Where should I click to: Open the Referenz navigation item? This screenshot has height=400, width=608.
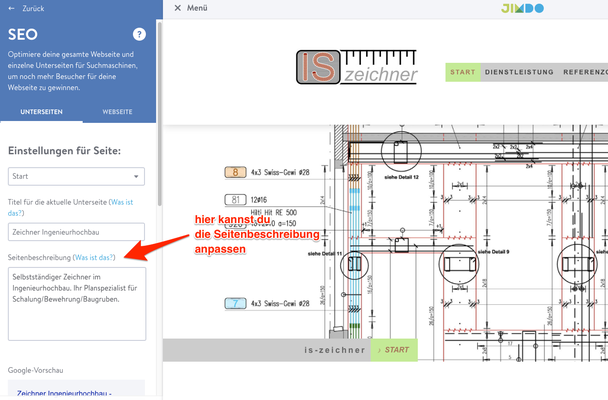[x=584, y=73]
